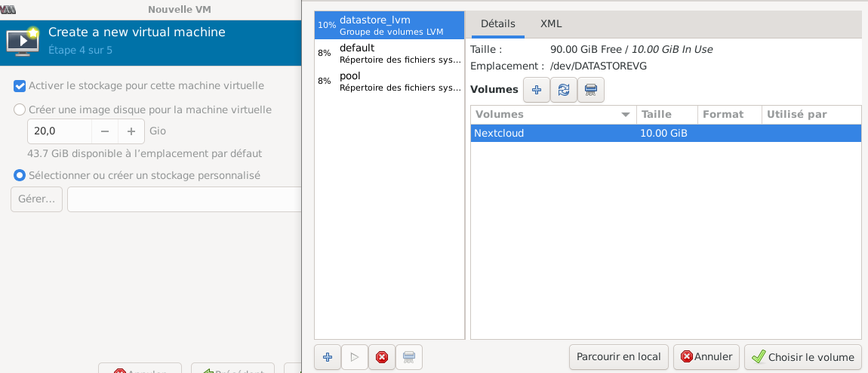Click the custom storage path field
Image resolution: width=868 pixels, height=373 pixels.
[184, 199]
